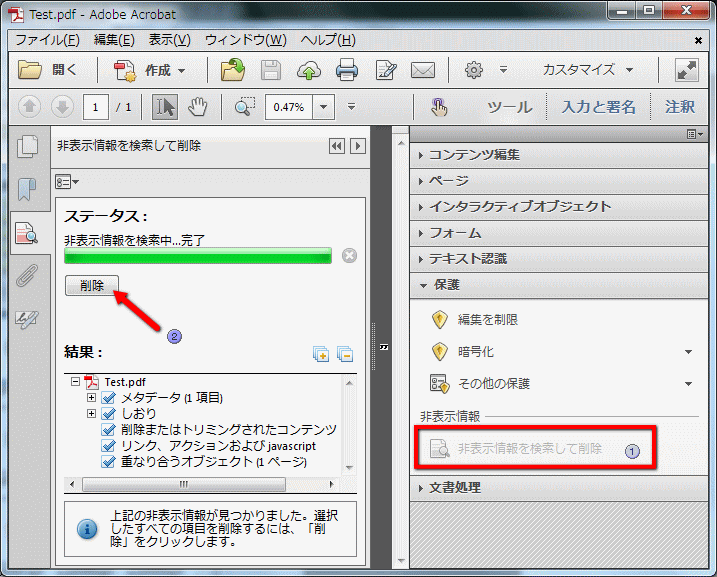Select the hand pan tool
This screenshot has width=717, height=577.
coord(198,107)
